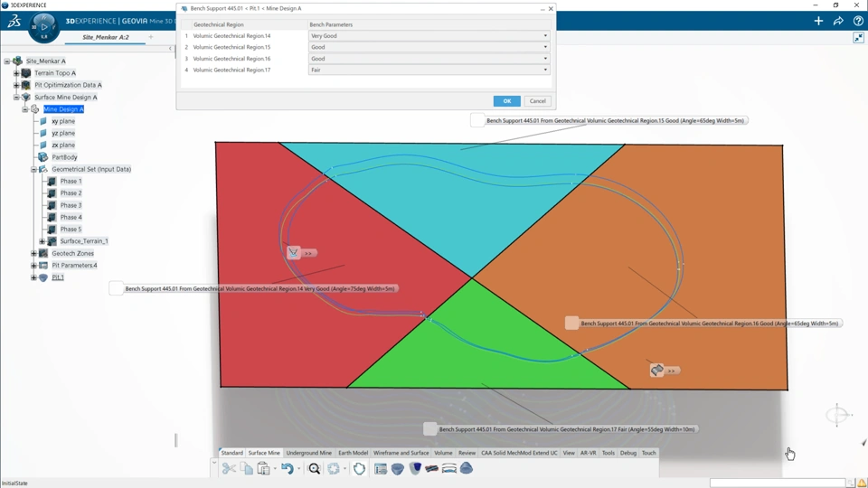
Task: Collapse the Surface Mine Design A node
Action: (16, 98)
